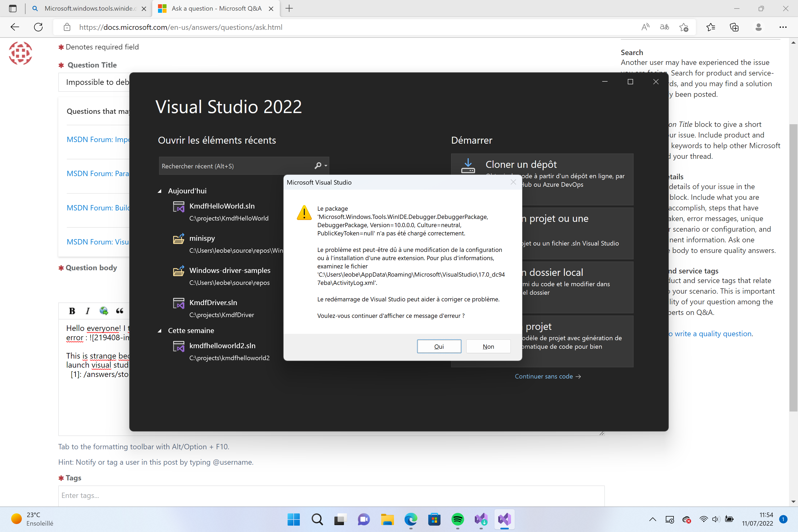Toggle bold formatting in question body toolbar

click(x=72, y=311)
